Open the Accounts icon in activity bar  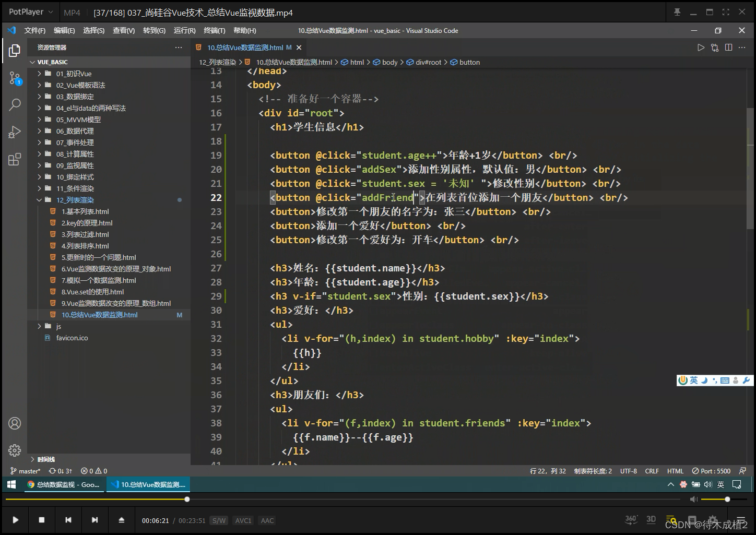[15, 423]
